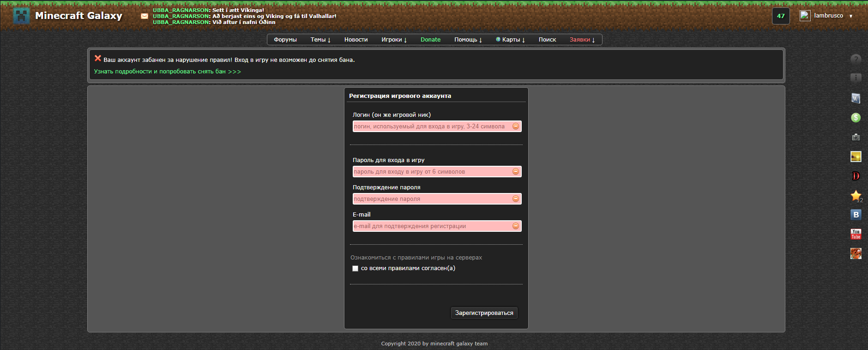Open the Форумы menu item

pos(285,40)
